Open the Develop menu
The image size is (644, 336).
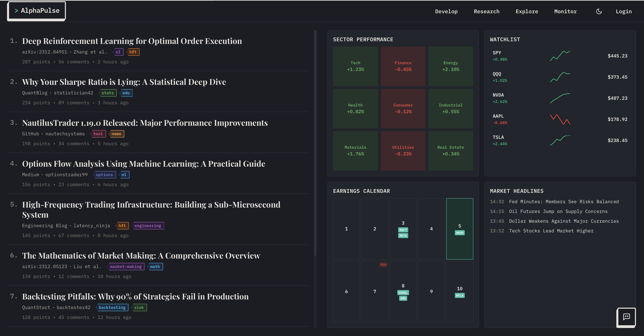pos(446,11)
